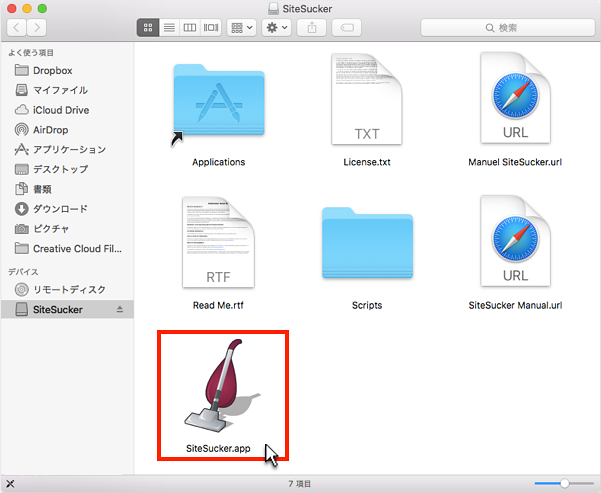Click the Read Me.rtf file name
The width and height of the screenshot is (601, 493).
pyautogui.click(x=218, y=305)
